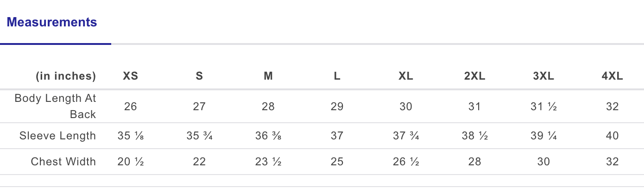644x188 pixels.
Task: Click the (in inches) unit label
Action: click(x=66, y=76)
